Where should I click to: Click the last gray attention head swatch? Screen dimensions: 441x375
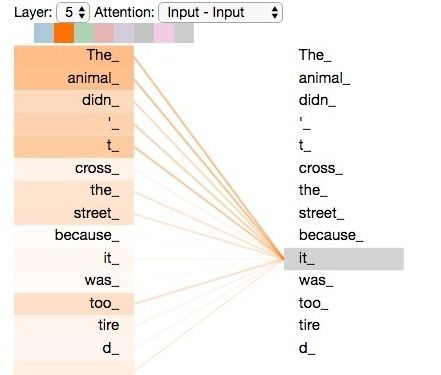(x=184, y=33)
